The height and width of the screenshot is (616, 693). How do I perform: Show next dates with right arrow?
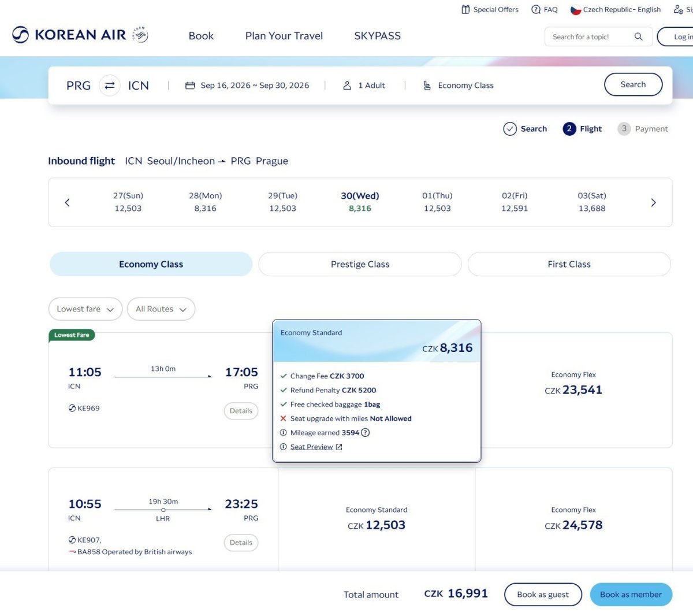tap(653, 202)
